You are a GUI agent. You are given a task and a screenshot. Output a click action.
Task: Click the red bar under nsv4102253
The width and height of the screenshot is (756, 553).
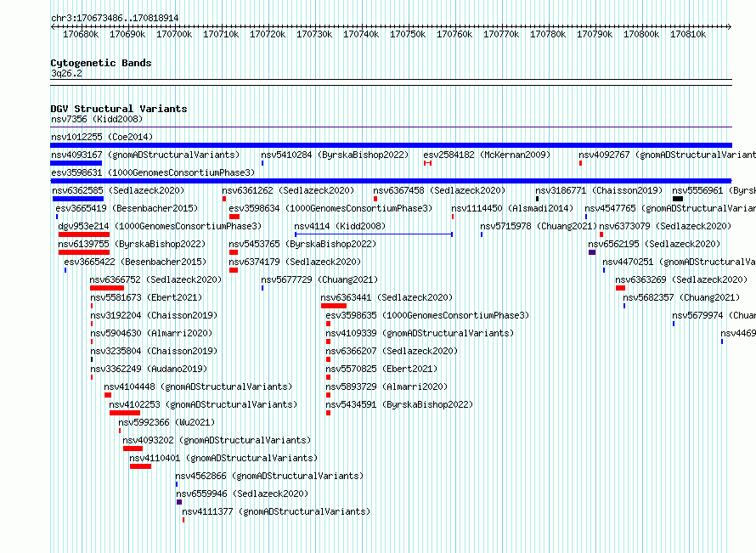click(125, 413)
